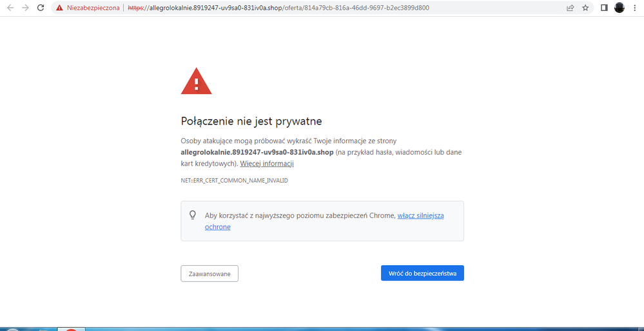
Task: Click the NET::ERR_CERT_COMMON_NAME_INVALID error code
Action: tap(234, 181)
